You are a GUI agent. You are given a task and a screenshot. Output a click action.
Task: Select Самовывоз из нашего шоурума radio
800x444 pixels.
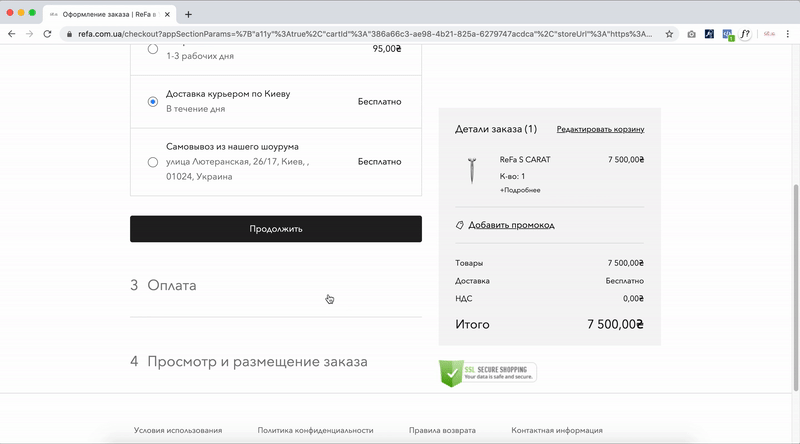(x=153, y=162)
